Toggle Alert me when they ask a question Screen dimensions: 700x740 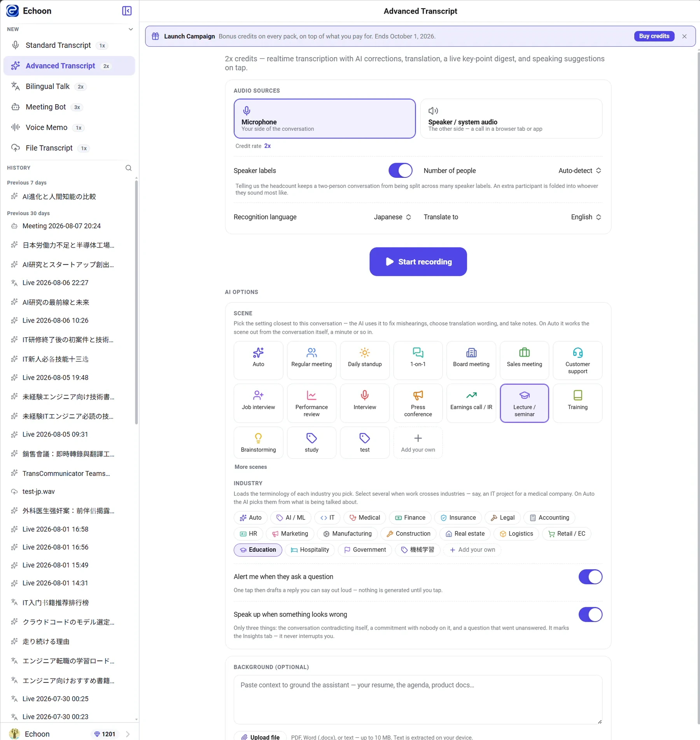[x=590, y=577]
